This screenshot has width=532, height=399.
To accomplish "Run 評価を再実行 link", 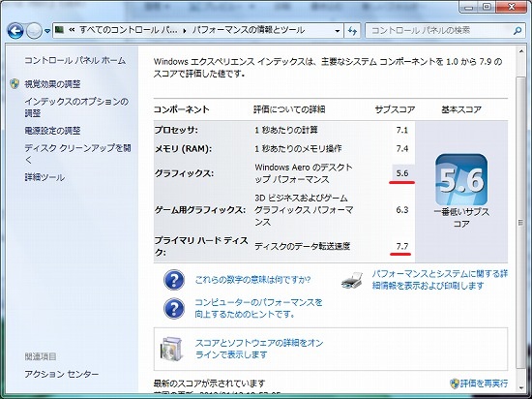I will pos(484,384).
